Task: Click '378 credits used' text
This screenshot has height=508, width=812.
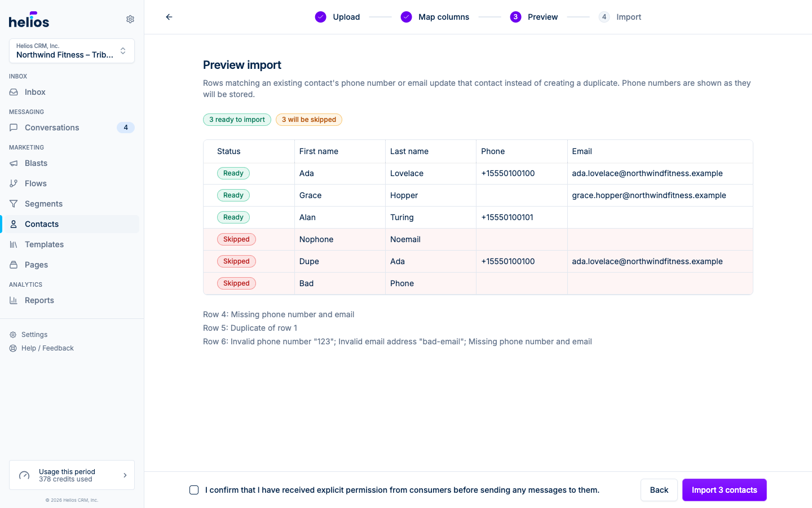Action: point(65,479)
